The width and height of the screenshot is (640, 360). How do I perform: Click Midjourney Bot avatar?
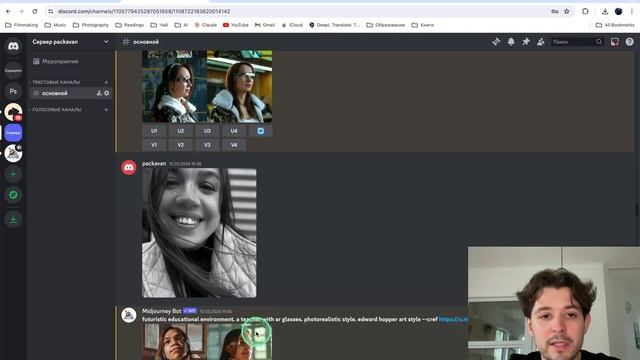pyautogui.click(x=129, y=315)
